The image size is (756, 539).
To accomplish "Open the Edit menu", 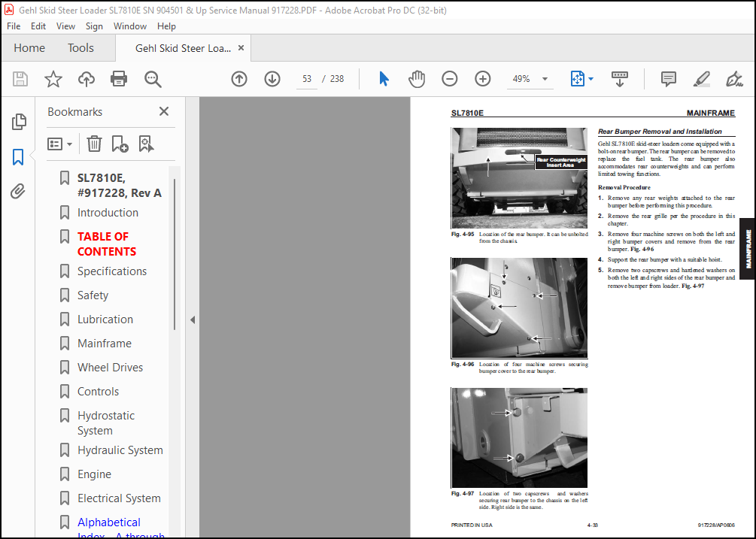I will (x=38, y=26).
